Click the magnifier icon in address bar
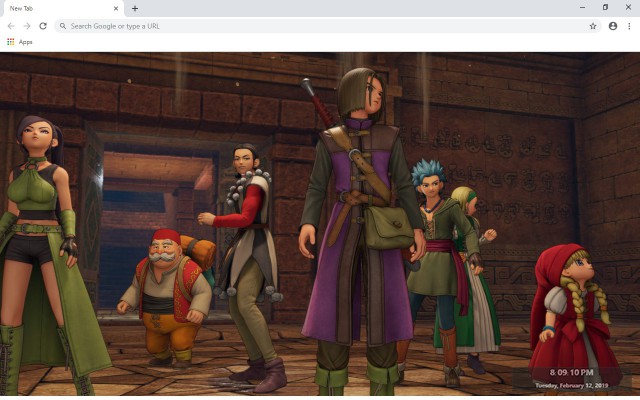The width and height of the screenshot is (640, 400). 62,26
